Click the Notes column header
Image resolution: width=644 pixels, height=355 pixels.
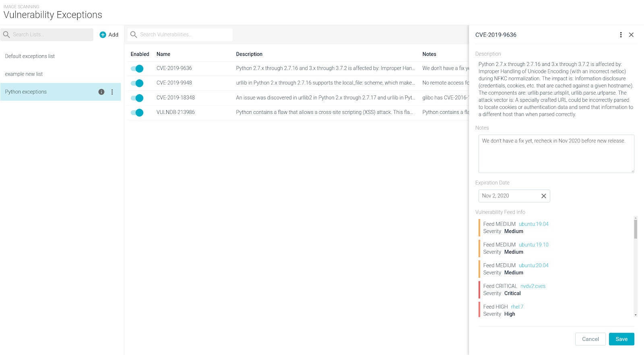(x=429, y=54)
